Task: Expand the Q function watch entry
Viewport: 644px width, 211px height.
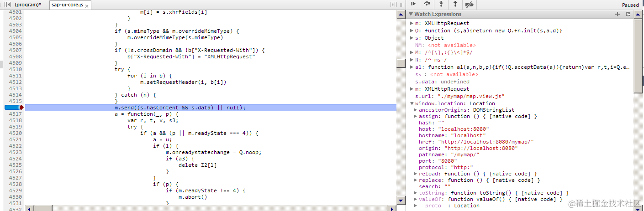Action: click(412, 31)
